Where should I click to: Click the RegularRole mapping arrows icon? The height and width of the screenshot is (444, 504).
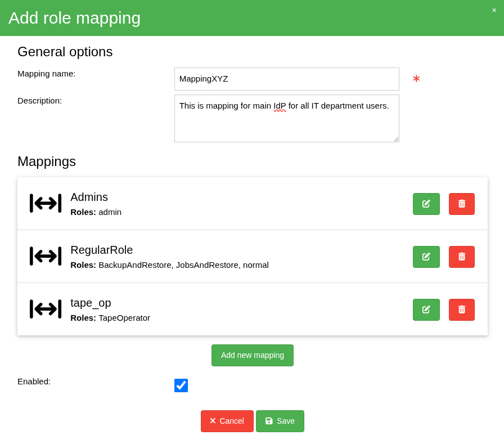(x=46, y=256)
